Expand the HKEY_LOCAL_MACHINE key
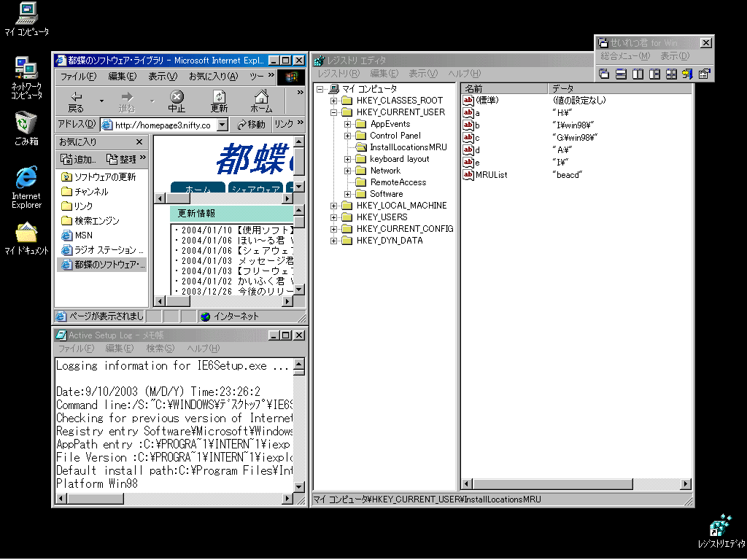 coord(334,206)
